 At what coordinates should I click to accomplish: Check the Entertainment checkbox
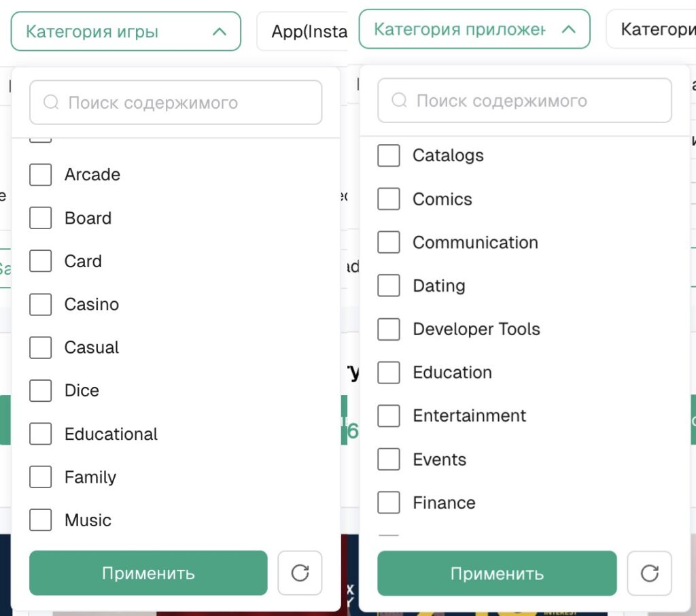[x=388, y=415]
